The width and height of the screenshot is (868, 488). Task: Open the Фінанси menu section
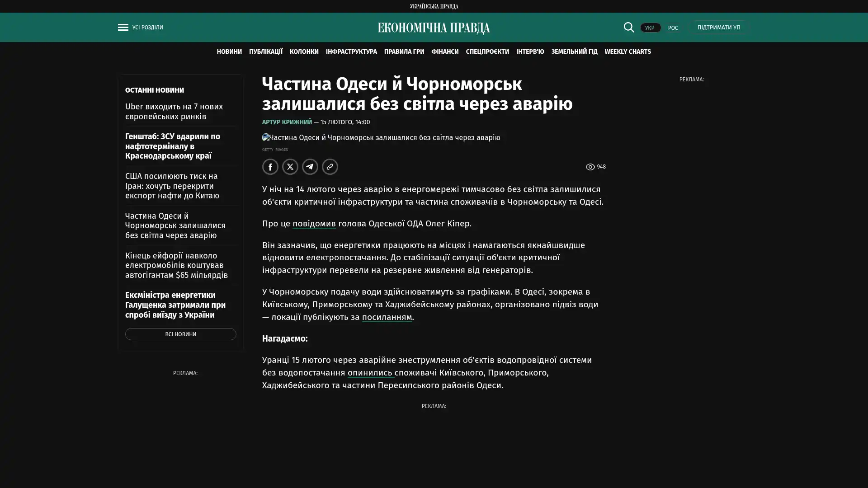(x=444, y=52)
